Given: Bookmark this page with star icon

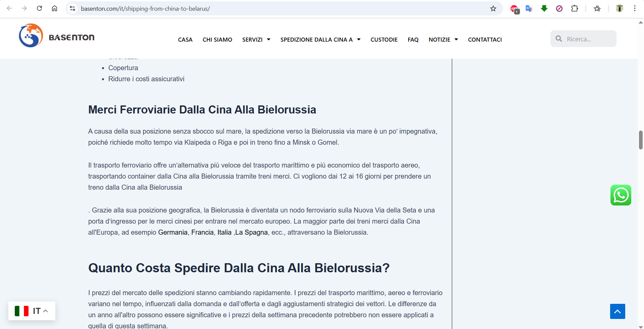Looking at the screenshot, I should pos(493,9).
